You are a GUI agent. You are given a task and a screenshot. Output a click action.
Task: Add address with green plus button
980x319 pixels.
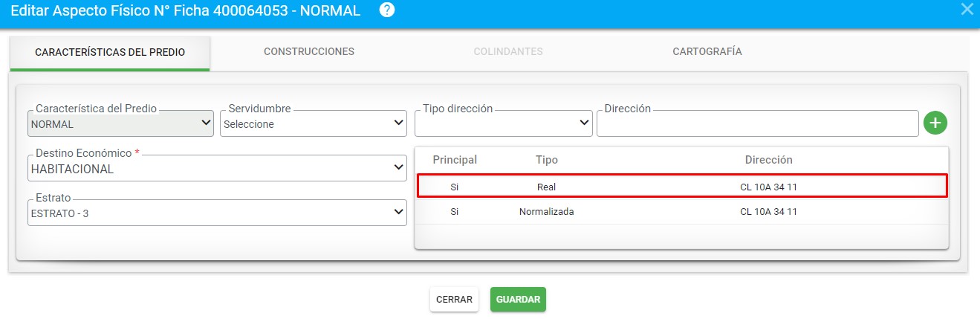935,123
